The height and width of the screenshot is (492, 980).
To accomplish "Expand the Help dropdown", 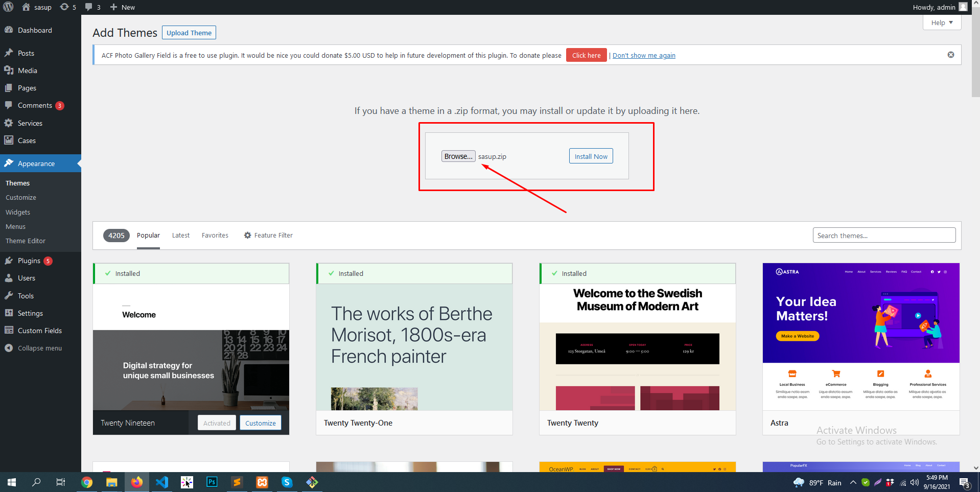I will point(942,22).
